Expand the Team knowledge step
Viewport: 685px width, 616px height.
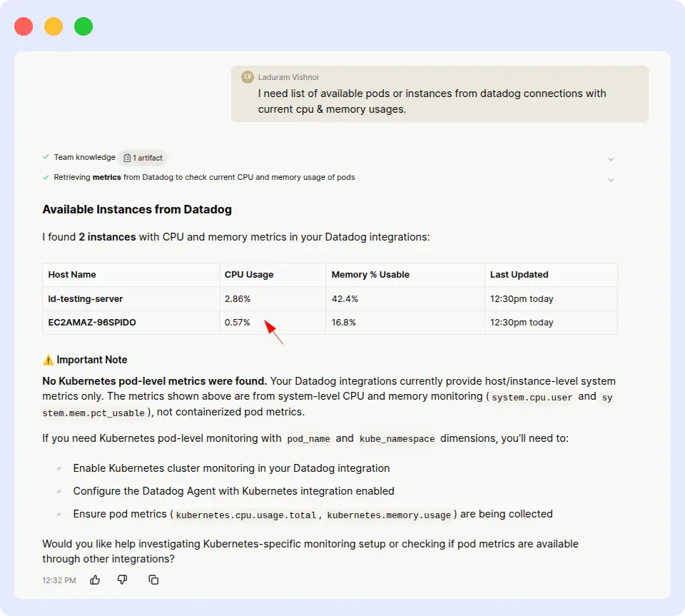tap(611, 158)
